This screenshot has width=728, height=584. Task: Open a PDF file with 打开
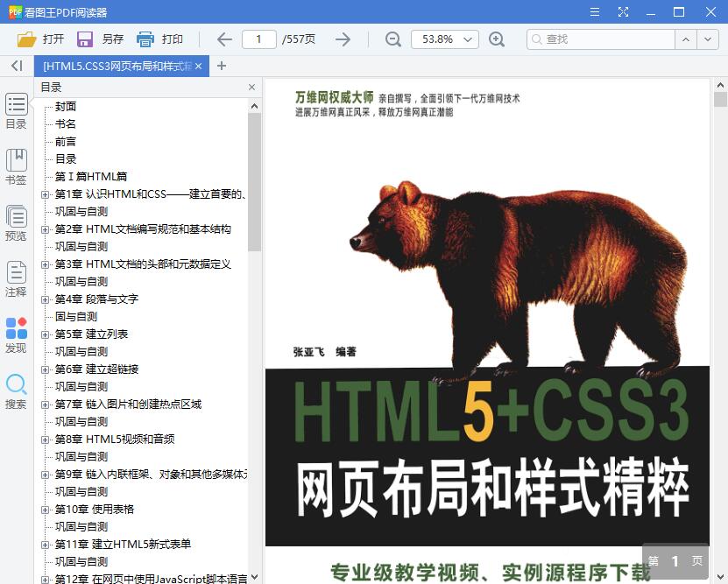pyautogui.click(x=41, y=39)
